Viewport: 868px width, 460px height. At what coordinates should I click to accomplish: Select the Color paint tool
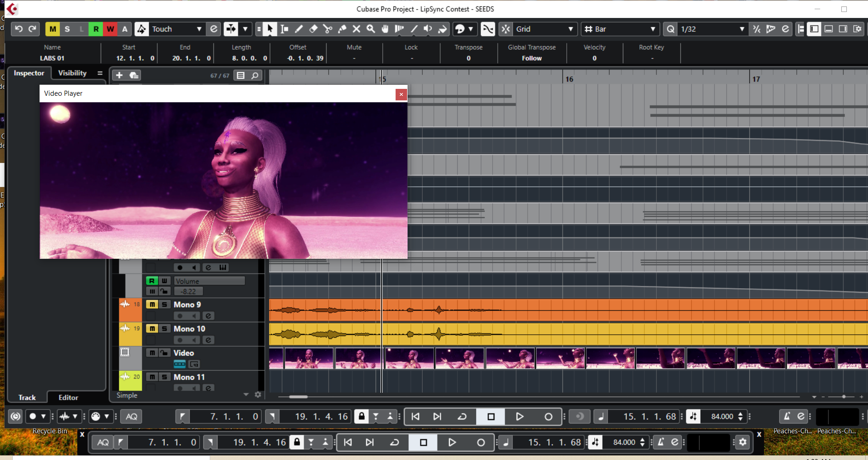coord(442,29)
